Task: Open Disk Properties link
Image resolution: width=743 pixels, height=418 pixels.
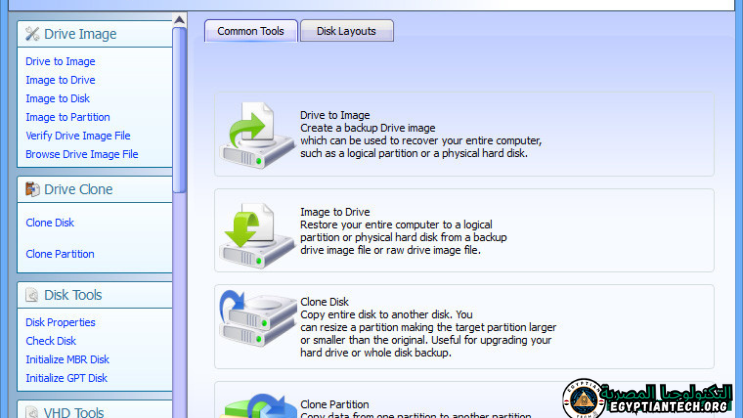Action: click(x=60, y=322)
